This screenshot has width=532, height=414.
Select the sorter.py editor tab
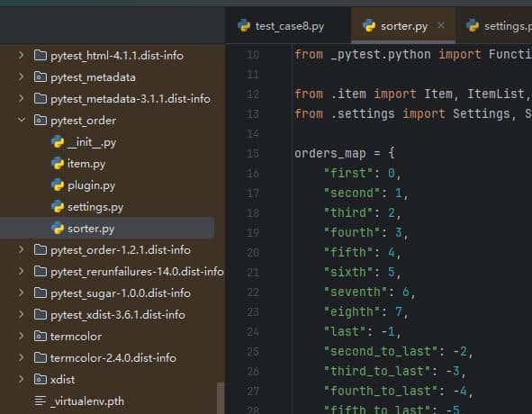(x=403, y=26)
